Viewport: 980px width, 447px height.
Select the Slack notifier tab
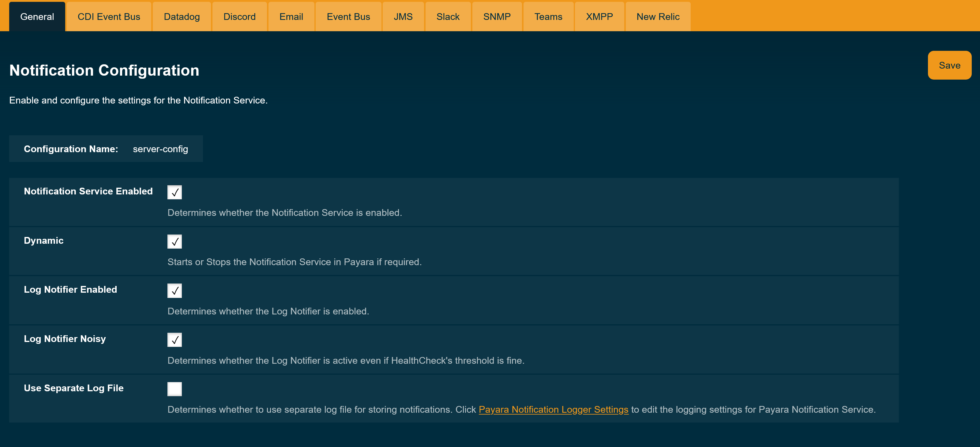coord(448,16)
